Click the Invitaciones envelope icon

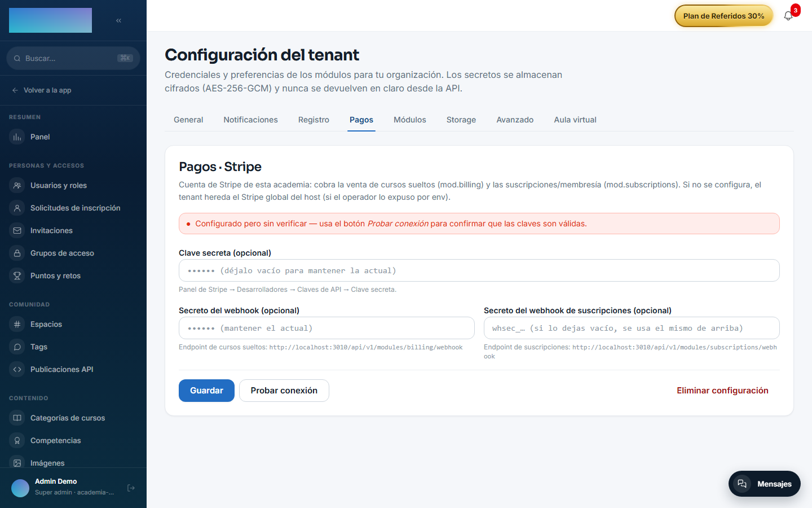pyautogui.click(x=17, y=231)
